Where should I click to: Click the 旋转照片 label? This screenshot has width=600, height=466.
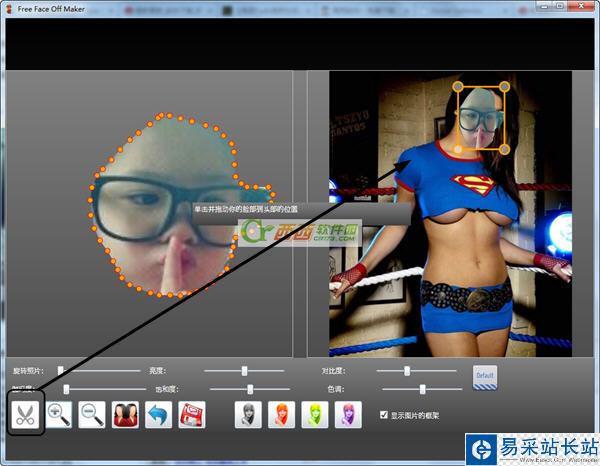(x=28, y=371)
